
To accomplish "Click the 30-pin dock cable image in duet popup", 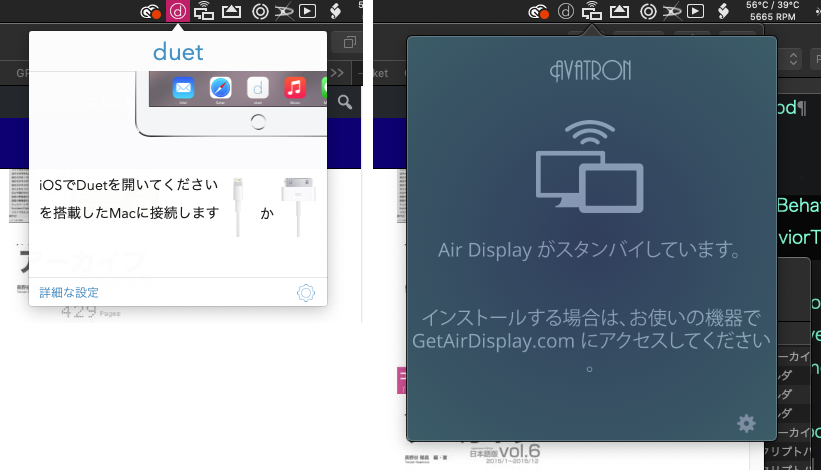I will [x=298, y=207].
